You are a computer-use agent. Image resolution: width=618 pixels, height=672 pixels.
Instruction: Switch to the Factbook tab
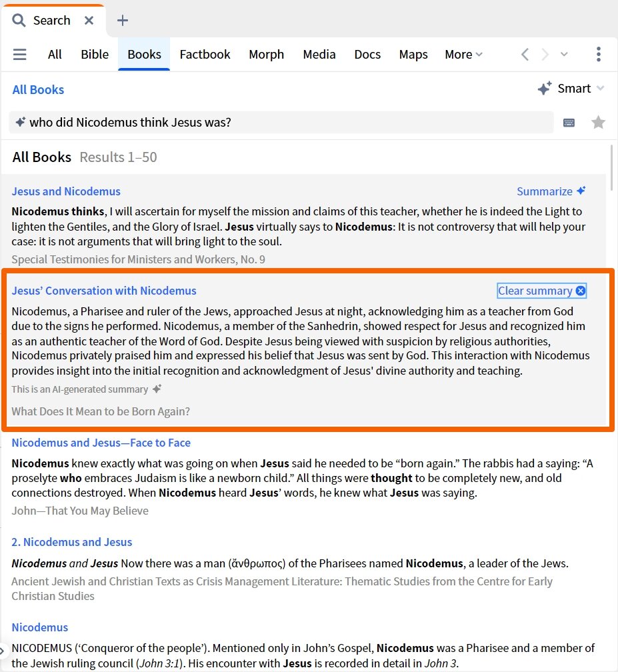[x=205, y=55]
